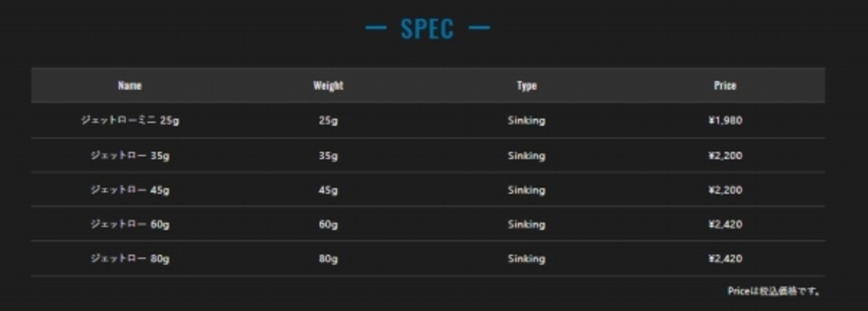Click the price of ジェットロー 35g

(725, 156)
